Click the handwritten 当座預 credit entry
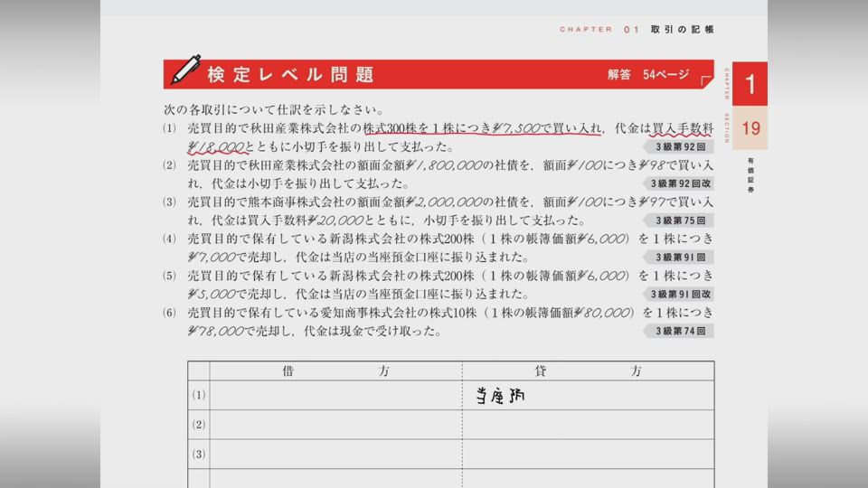This screenshot has height=488, width=868. point(501,396)
